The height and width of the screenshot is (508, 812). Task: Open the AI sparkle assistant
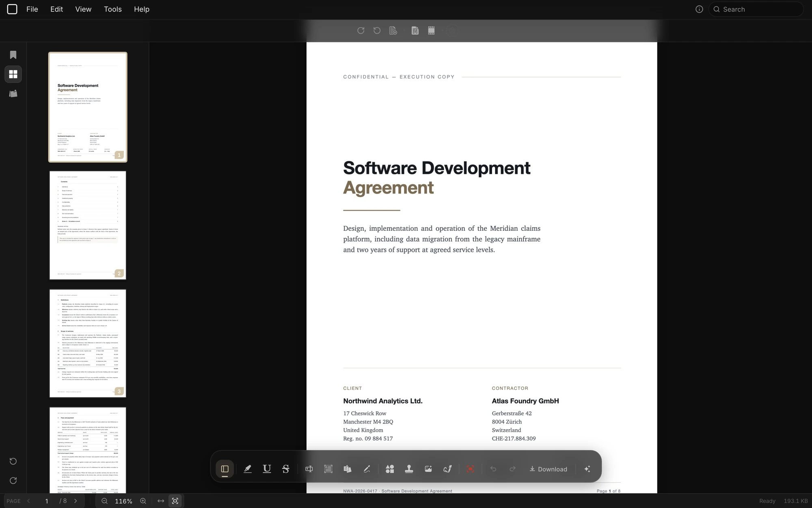tap(587, 469)
